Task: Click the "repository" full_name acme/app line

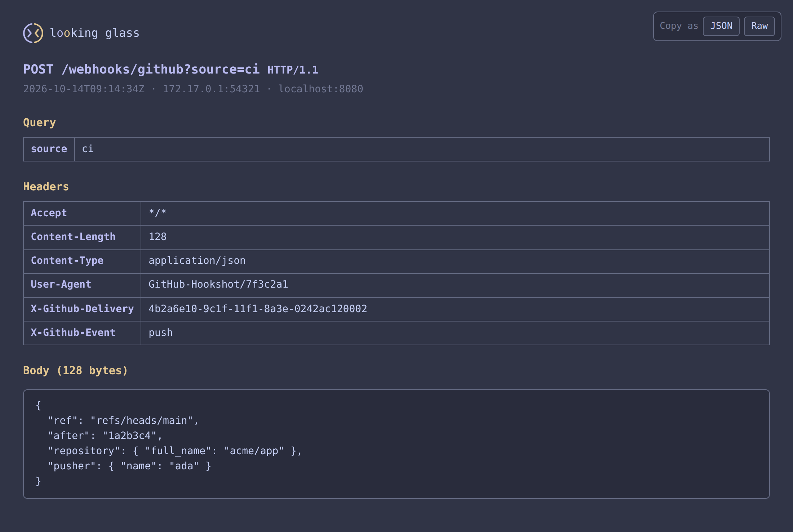Action: 175,451
